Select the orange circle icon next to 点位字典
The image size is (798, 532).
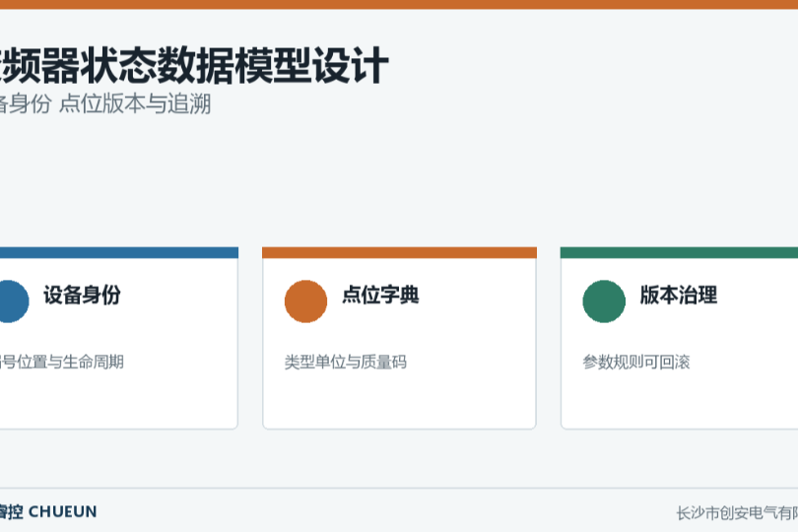click(305, 301)
